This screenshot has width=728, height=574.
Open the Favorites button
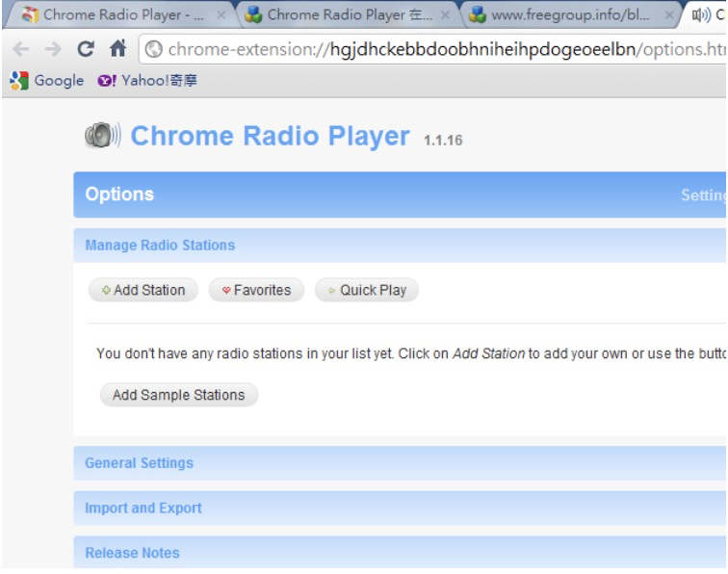pyautogui.click(x=256, y=290)
